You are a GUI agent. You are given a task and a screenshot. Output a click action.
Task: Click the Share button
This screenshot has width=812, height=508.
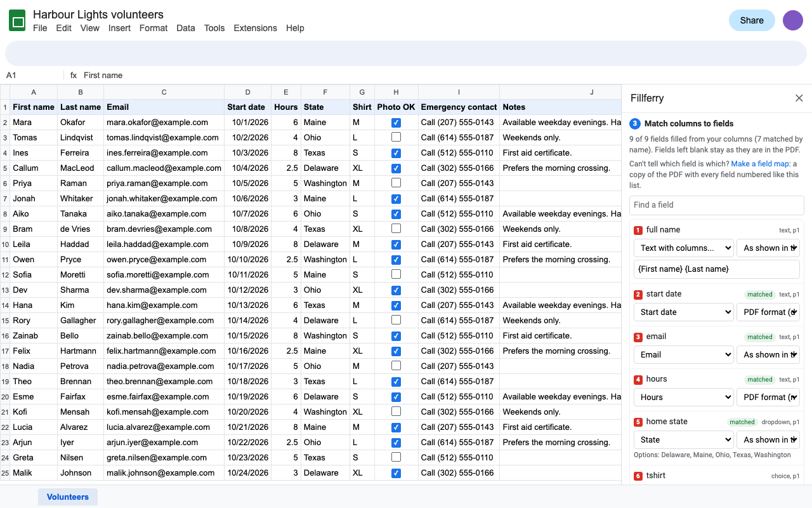pos(752,20)
